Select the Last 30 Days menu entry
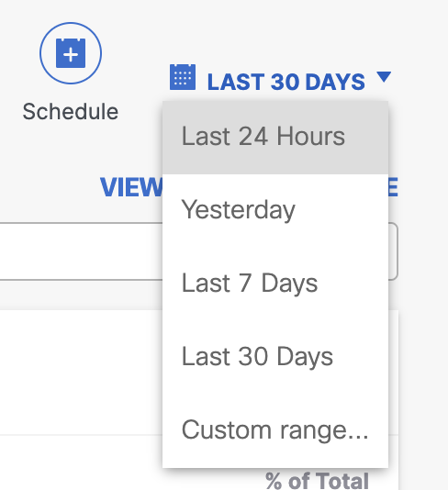 coord(275,357)
